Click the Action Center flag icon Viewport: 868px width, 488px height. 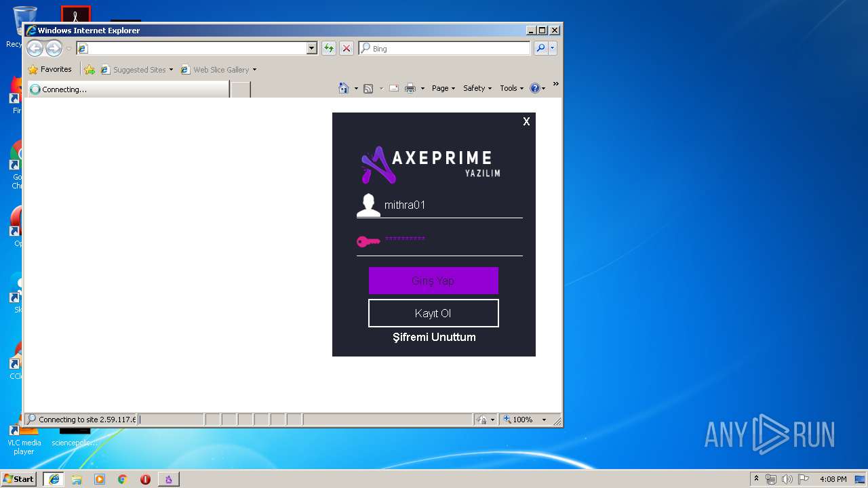(804, 479)
